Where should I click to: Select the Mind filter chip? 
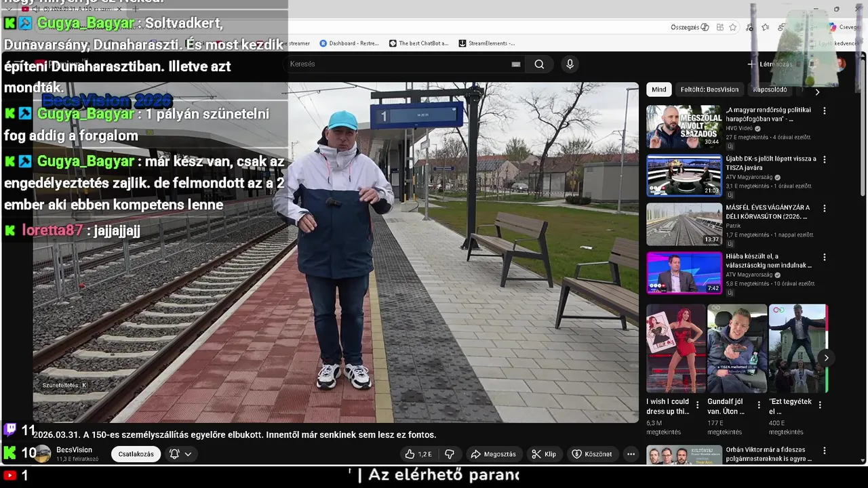pos(659,89)
